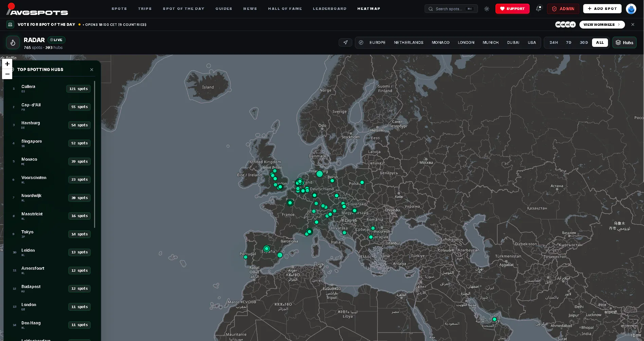The image size is (644, 341).
Task: Click View Nominees button
Action: tap(602, 24)
